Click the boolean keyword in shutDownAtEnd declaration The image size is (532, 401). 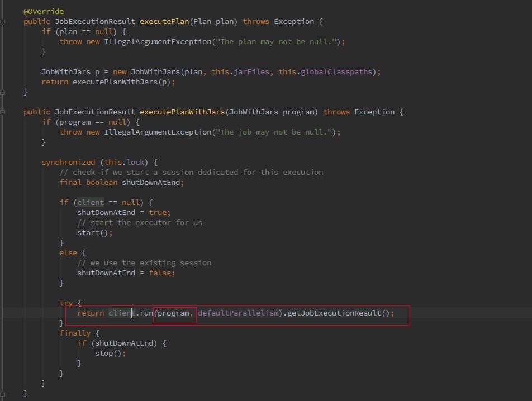(102, 183)
